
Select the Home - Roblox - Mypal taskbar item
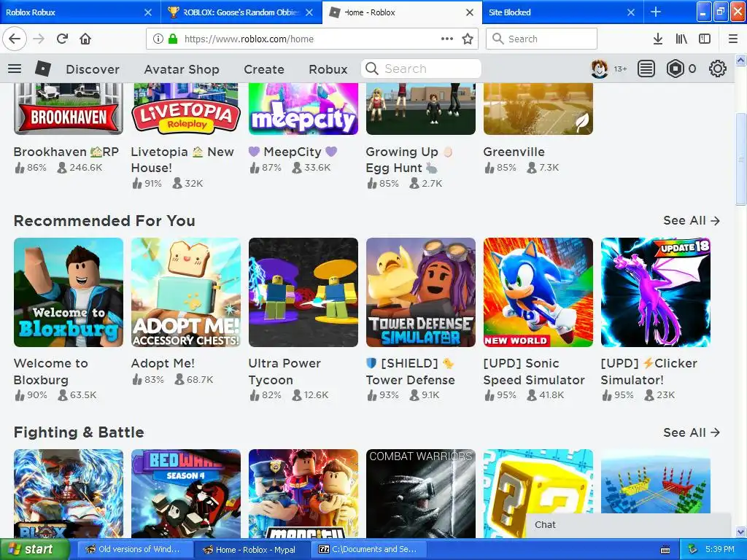tap(252, 550)
